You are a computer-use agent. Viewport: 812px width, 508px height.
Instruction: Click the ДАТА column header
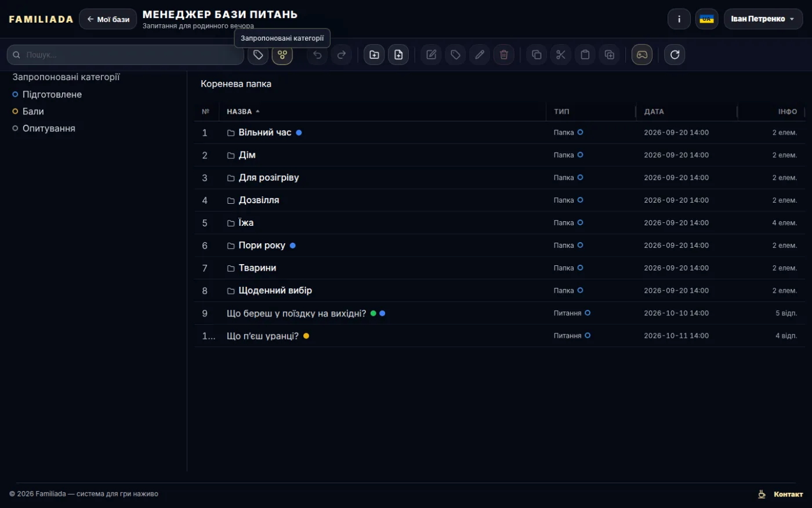click(654, 111)
